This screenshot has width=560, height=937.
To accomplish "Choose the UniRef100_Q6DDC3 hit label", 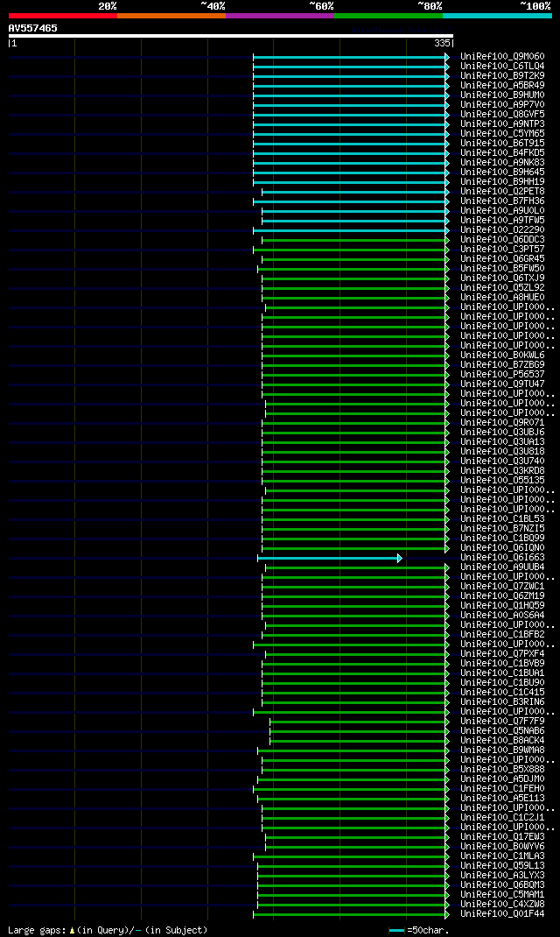I will pyautogui.click(x=502, y=240).
